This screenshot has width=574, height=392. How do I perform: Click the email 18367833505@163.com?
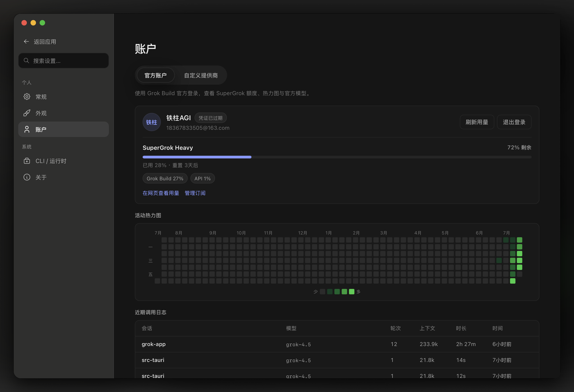198,128
